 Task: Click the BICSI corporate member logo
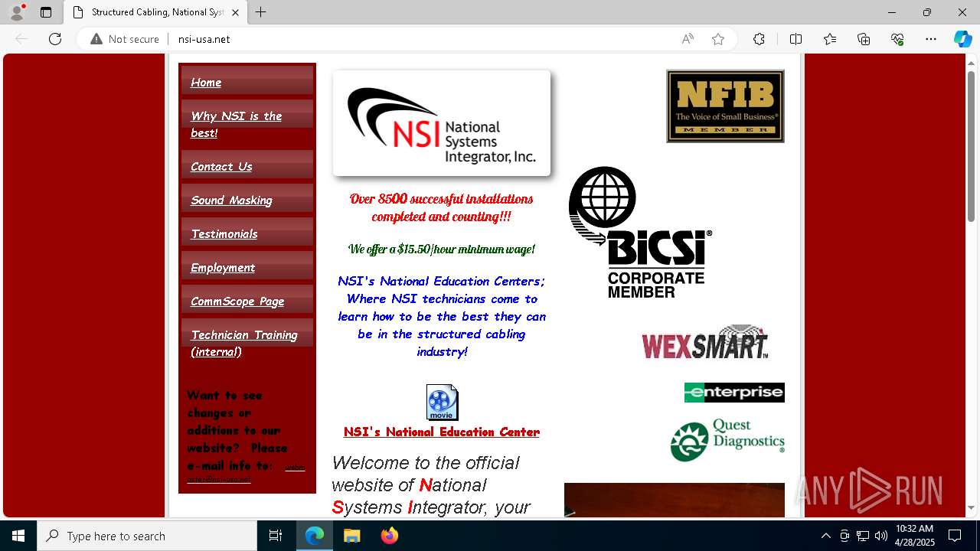point(640,232)
